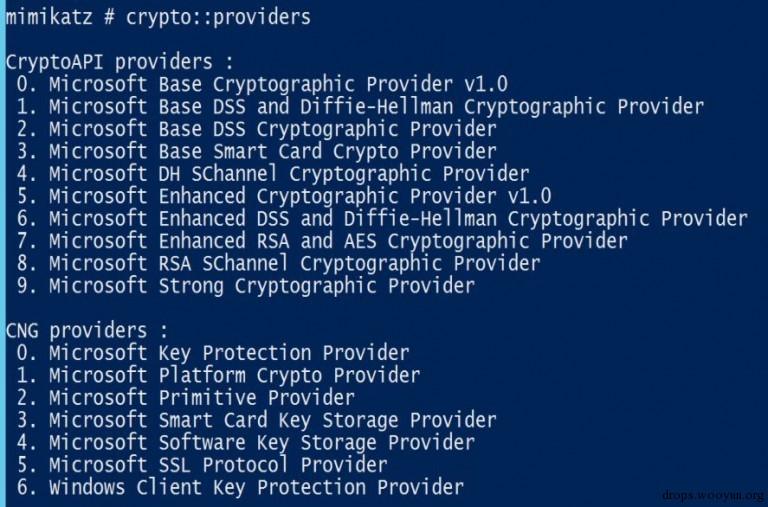Image resolution: width=768 pixels, height=507 pixels.
Task: Click Microsoft SSL Protocol Provider line
Action: (218, 465)
